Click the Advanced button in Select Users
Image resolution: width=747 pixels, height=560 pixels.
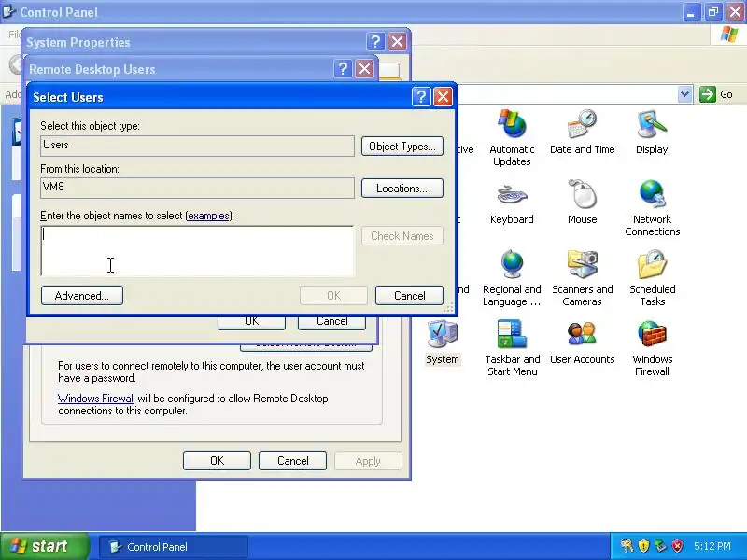pos(82,295)
